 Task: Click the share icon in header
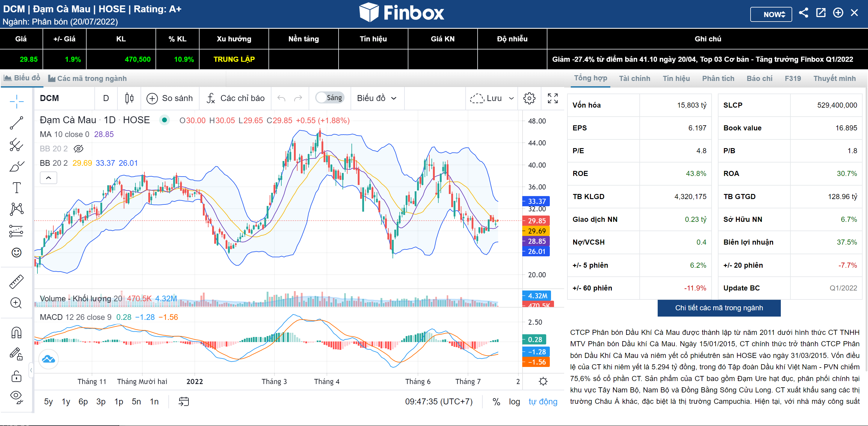(803, 13)
